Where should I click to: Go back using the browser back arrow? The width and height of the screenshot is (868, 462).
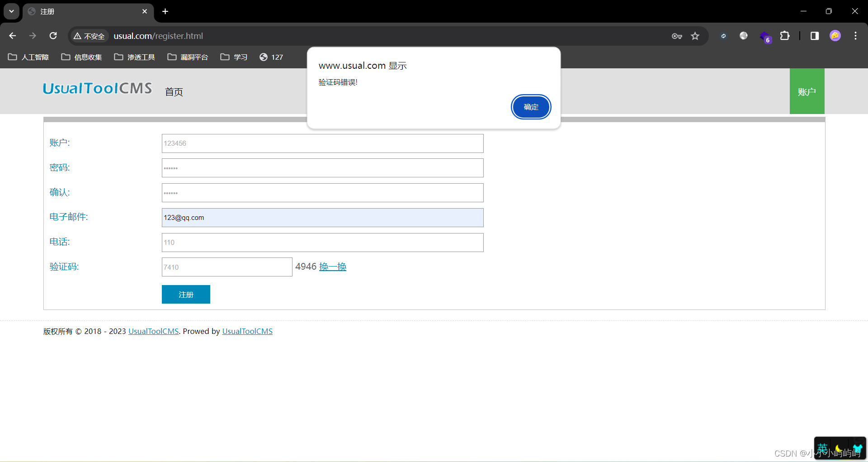pyautogui.click(x=13, y=36)
